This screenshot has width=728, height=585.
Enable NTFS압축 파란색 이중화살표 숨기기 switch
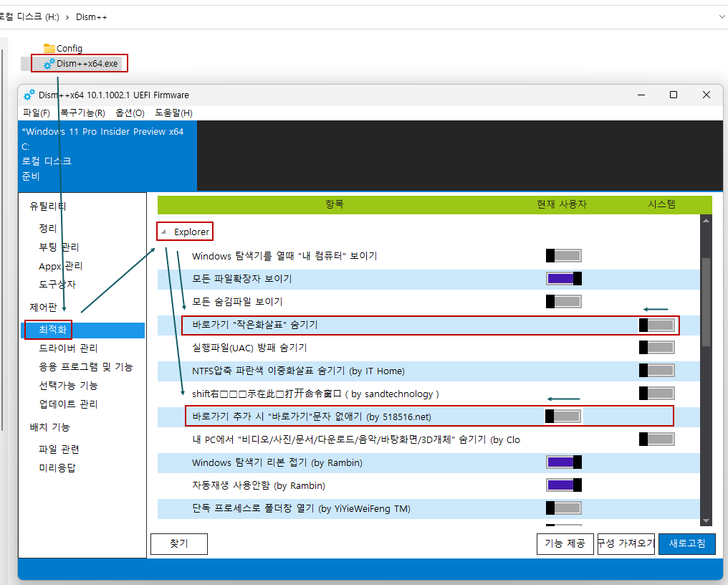[656, 371]
